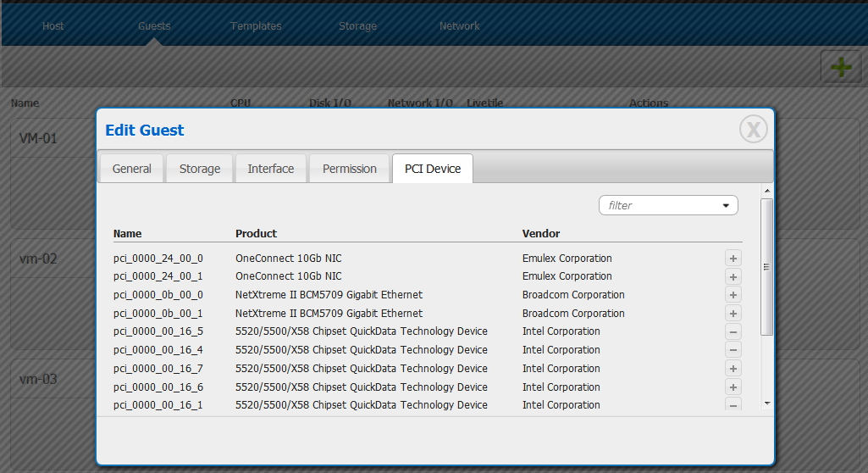The height and width of the screenshot is (473, 868).
Task: Switch to the Storage tab in dialog
Action: coord(200,169)
